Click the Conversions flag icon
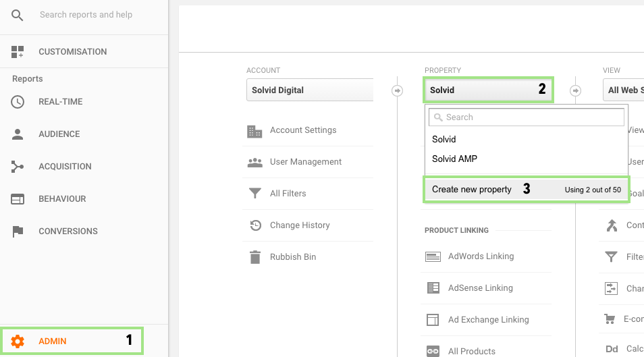The image size is (644, 357). coord(18,231)
